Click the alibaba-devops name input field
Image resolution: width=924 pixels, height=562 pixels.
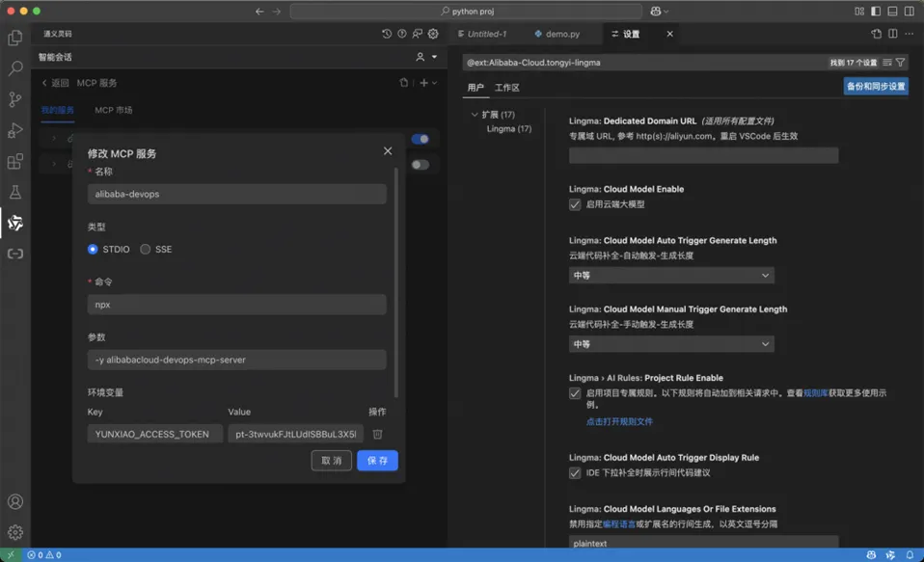[237, 194]
